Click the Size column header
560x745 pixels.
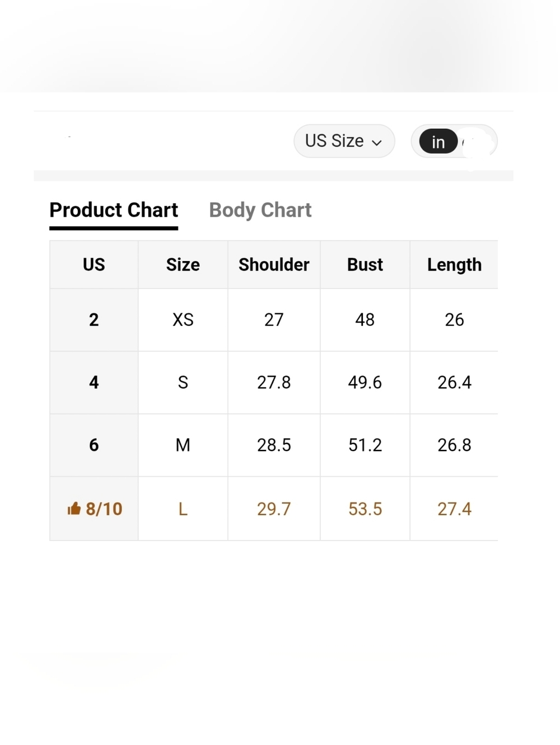(x=183, y=264)
